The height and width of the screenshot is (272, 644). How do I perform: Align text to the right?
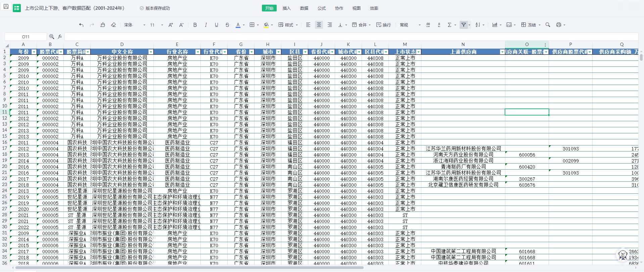click(330, 25)
